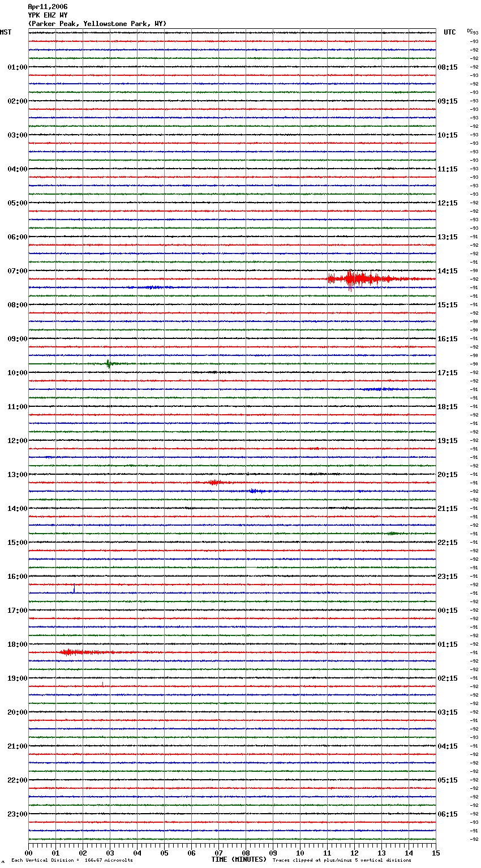Click the blue burst on the 10:30 trace
481x868 pixels.
click(x=382, y=389)
